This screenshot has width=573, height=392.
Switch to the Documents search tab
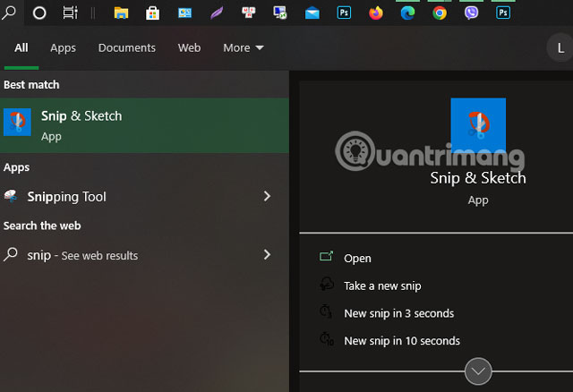(x=127, y=47)
